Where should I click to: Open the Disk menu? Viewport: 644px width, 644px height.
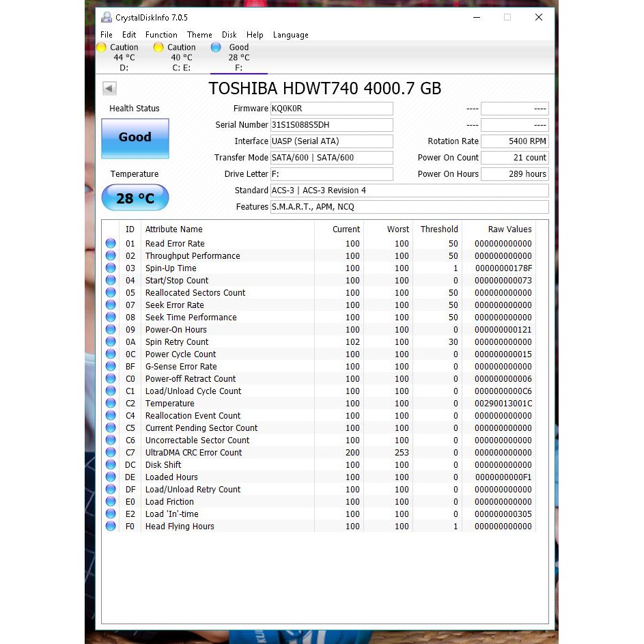point(229,35)
